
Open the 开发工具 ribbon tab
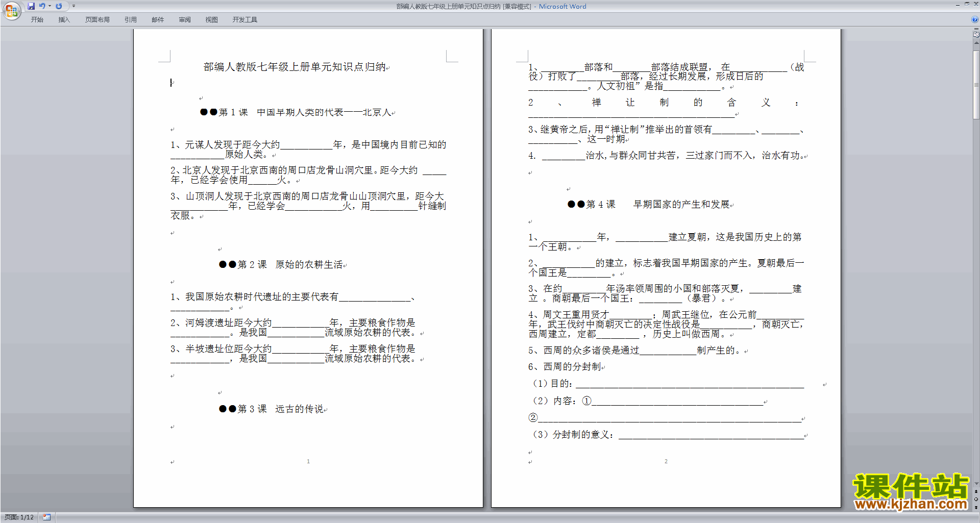[x=245, y=20]
